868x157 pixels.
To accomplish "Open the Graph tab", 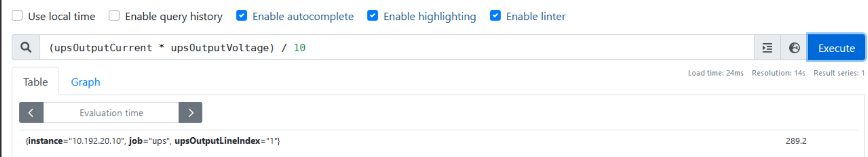I will [85, 82].
